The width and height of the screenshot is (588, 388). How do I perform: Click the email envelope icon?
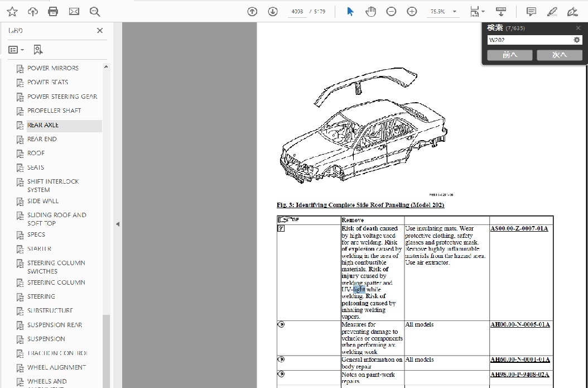pos(74,12)
